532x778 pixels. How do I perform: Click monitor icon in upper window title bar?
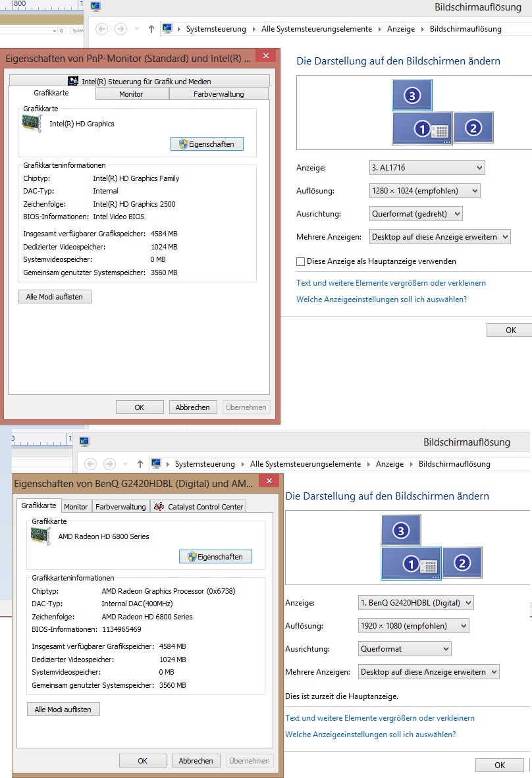coord(95,7)
